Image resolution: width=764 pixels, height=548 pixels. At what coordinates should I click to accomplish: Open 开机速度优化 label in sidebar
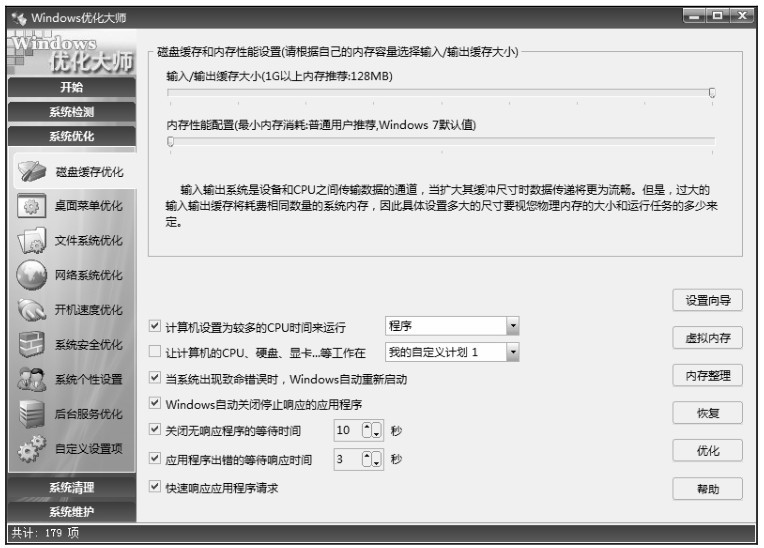pyautogui.click(x=88, y=310)
